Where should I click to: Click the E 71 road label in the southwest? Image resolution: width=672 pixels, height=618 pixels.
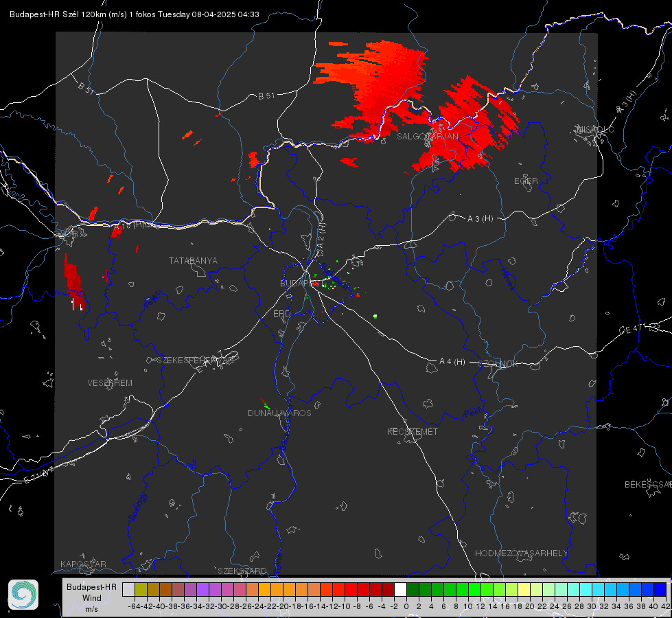[38, 476]
